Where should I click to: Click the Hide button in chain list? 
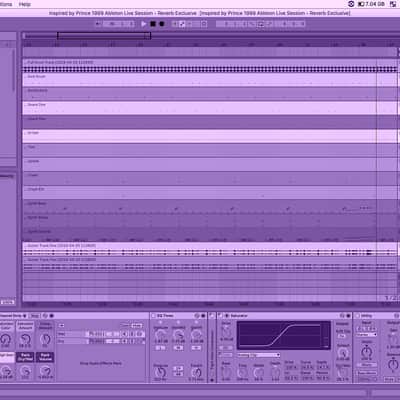click(x=137, y=325)
